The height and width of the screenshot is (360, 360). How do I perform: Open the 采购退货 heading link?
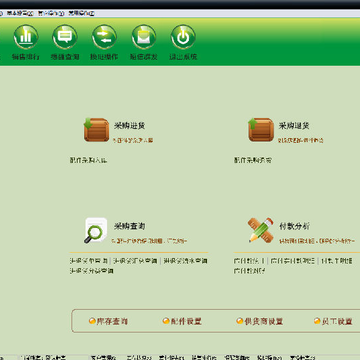pyautogui.click(x=294, y=126)
